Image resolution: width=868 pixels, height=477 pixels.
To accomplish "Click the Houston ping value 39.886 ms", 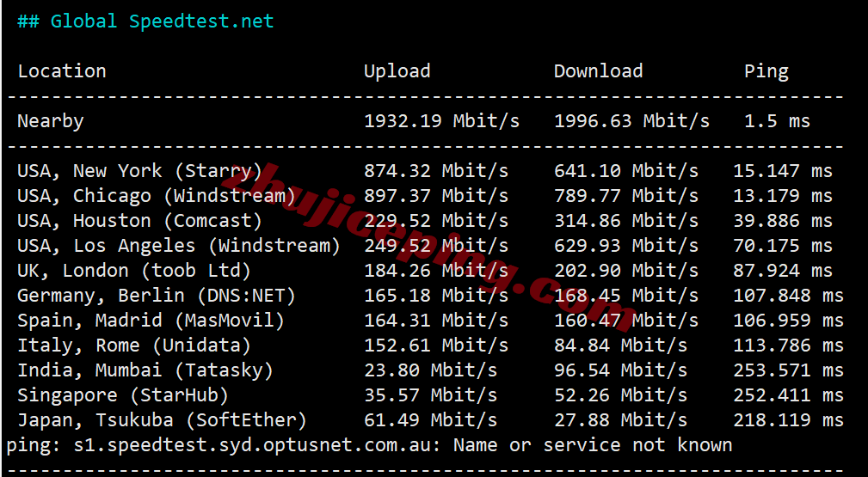I will [782, 221].
